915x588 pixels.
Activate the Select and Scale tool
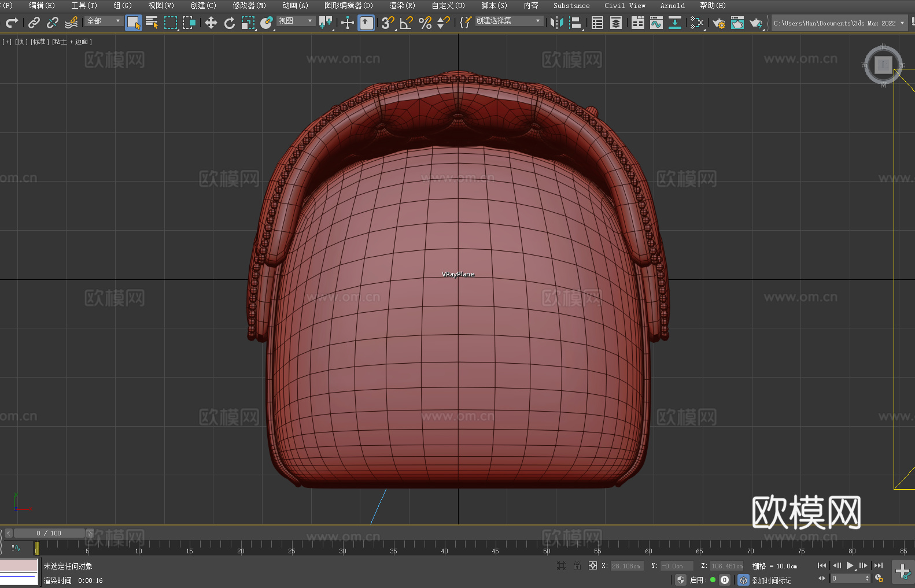tap(248, 23)
